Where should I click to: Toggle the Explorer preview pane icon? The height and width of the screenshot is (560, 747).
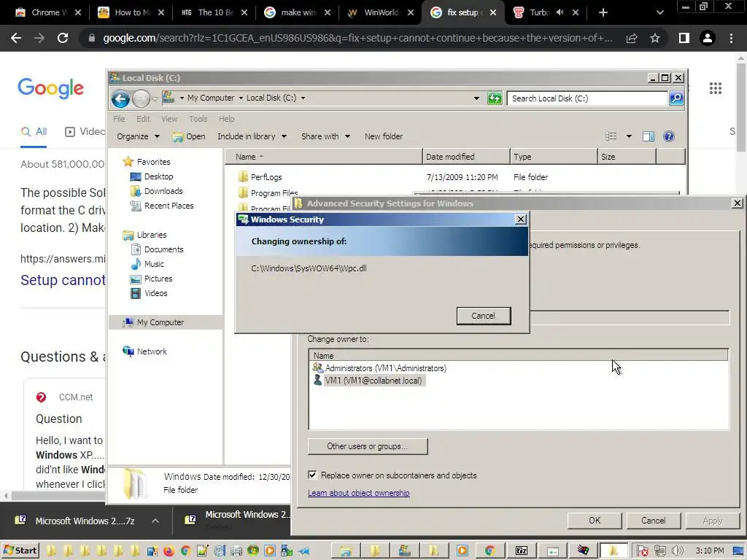648,136
